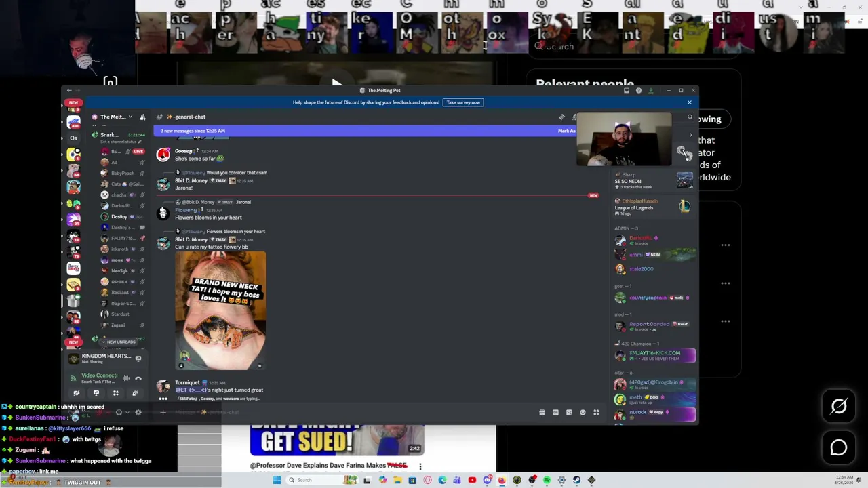
Task: Open the pinned messages icon in channel header
Action: pyautogui.click(x=561, y=117)
